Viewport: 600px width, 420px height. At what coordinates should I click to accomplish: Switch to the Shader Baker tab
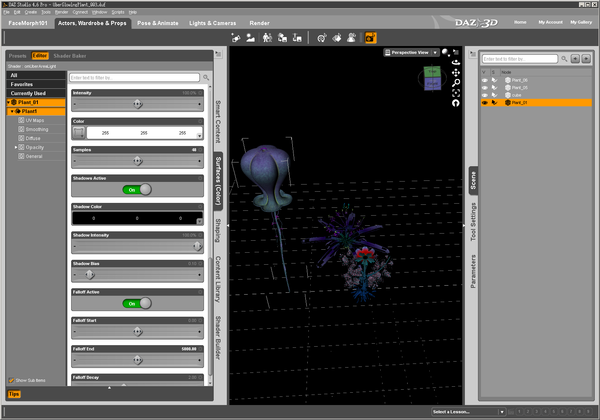pyautogui.click(x=70, y=56)
